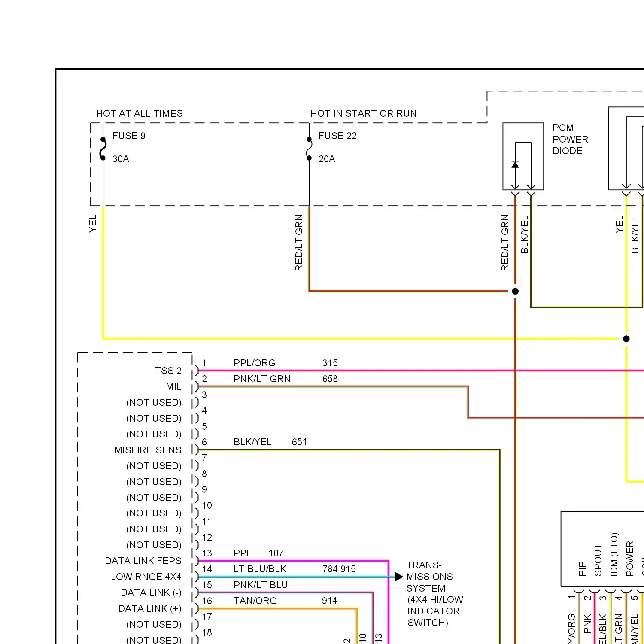The width and height of the screenshot is (644, 644).
Task: Click the Fuse 9 symbol
Action: (x=103, y=149)
